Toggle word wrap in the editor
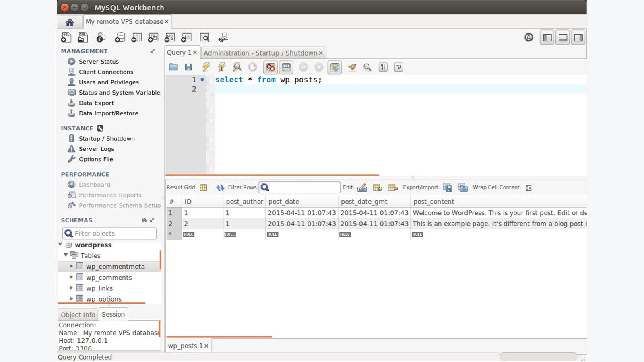This screenshot has width=644, height=362. (398, 67)
